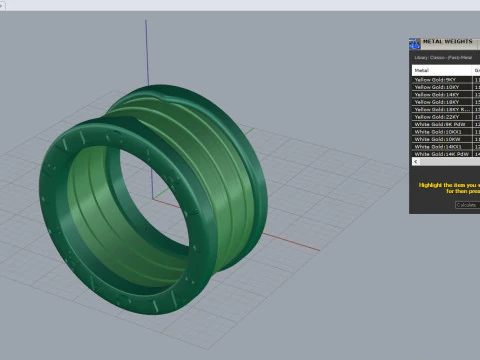Click the Calculate button
Viewport: 480px width, 360px height.
[467, 205]
